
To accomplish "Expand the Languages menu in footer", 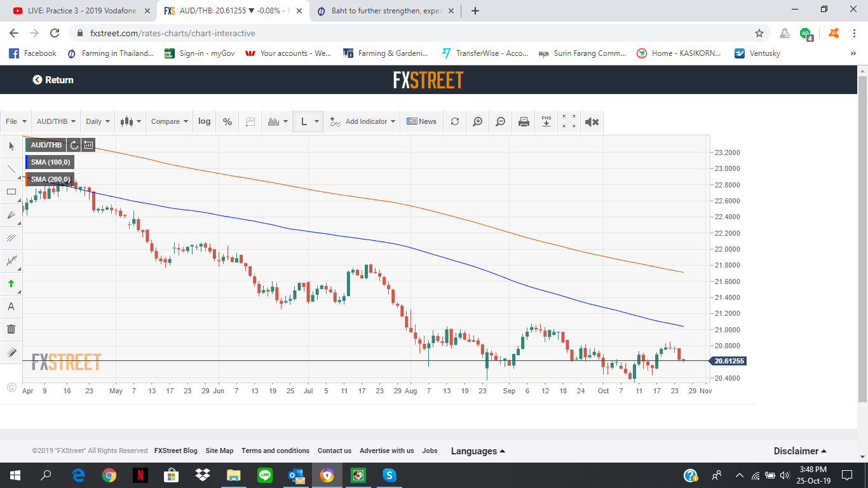I will pos(478,451).
